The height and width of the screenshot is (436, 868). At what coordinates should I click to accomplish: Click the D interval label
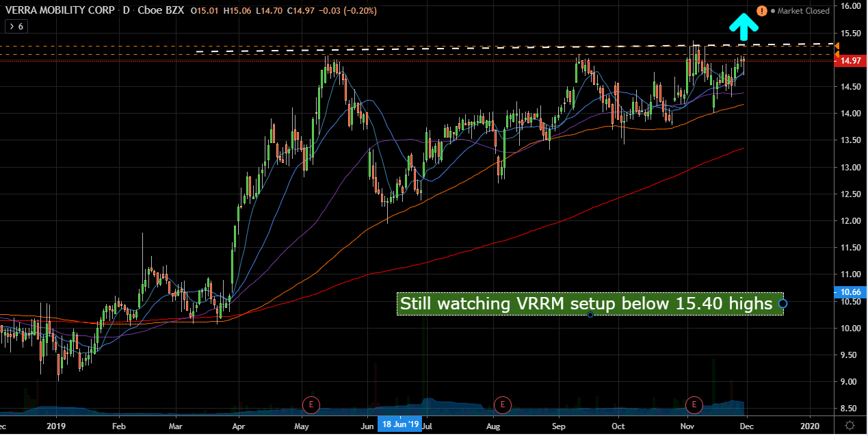point(127,11)
